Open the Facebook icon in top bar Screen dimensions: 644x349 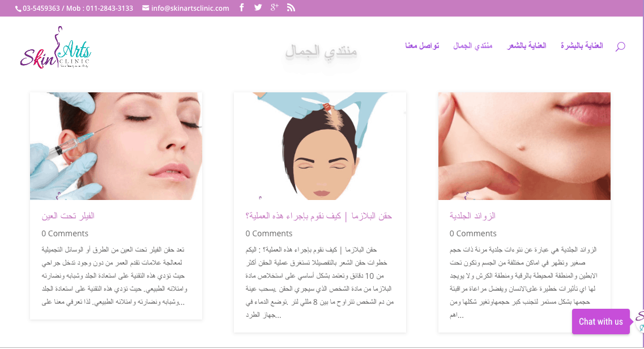tap(242, 7)
